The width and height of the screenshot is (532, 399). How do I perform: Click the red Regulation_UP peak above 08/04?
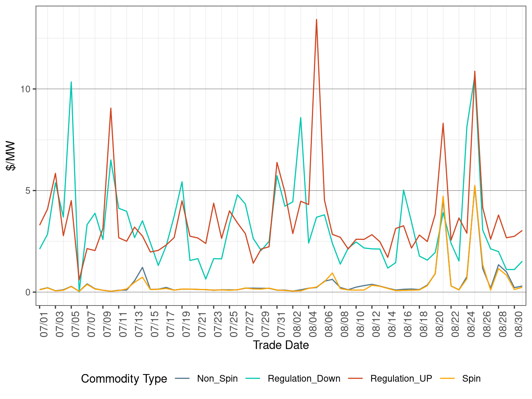tap(316, 20)
